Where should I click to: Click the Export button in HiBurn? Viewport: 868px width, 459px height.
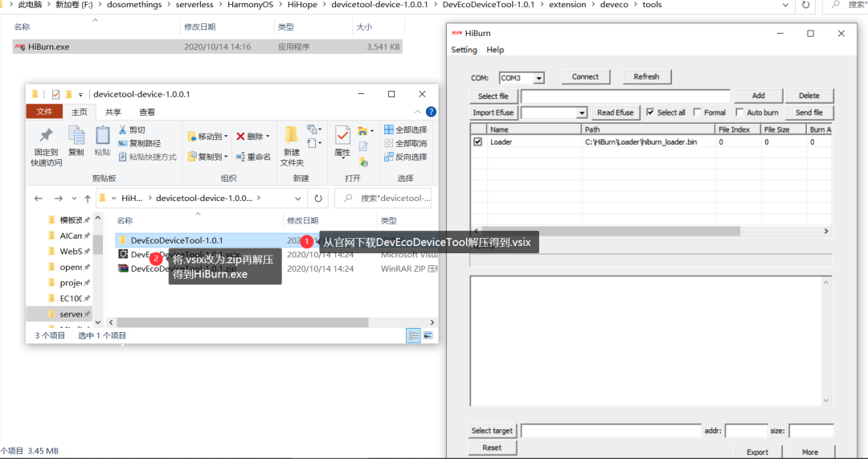pos(757,452)
